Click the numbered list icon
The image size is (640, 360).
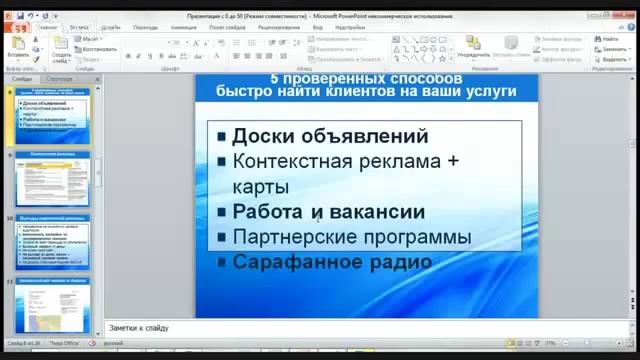(x=252, y=43)
